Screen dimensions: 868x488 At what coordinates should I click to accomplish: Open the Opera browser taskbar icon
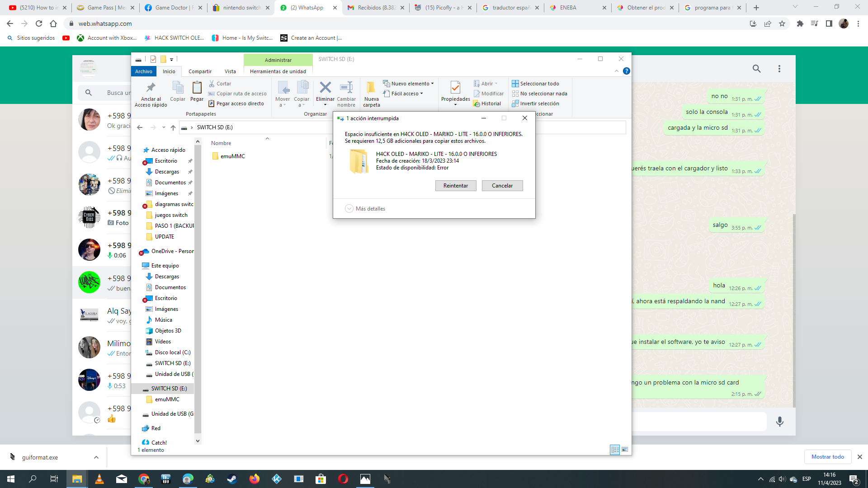pos(343,479)
